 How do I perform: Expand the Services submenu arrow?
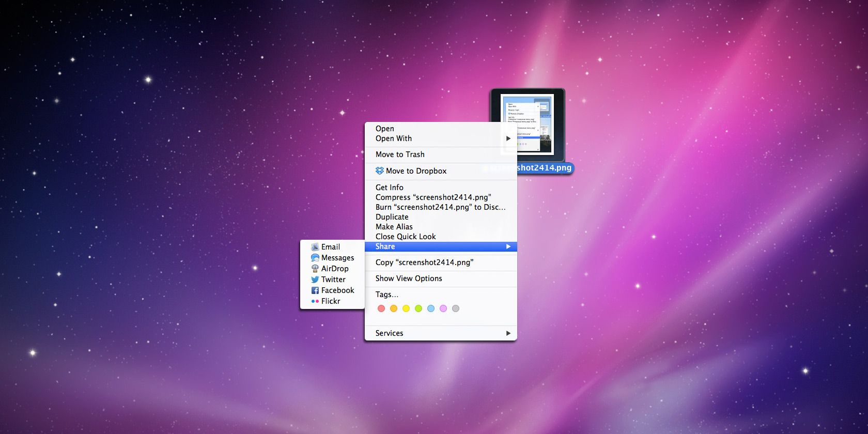[508, 333]
